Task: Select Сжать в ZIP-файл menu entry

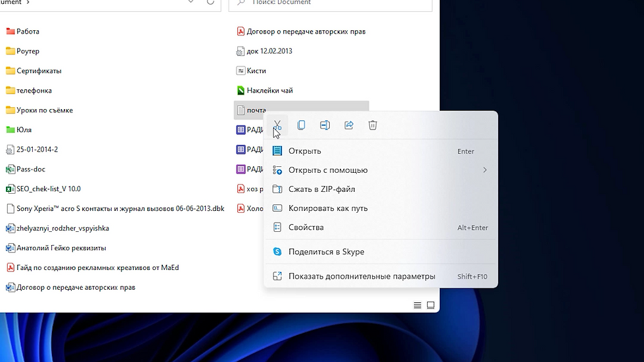Action: coord(380,189)
